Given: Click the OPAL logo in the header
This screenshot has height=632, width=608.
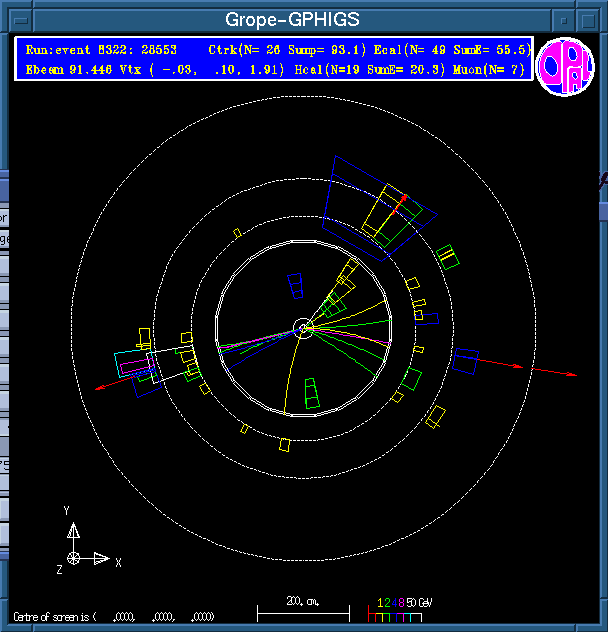Looking at the screenshot, I should click(x=565, y=66).
